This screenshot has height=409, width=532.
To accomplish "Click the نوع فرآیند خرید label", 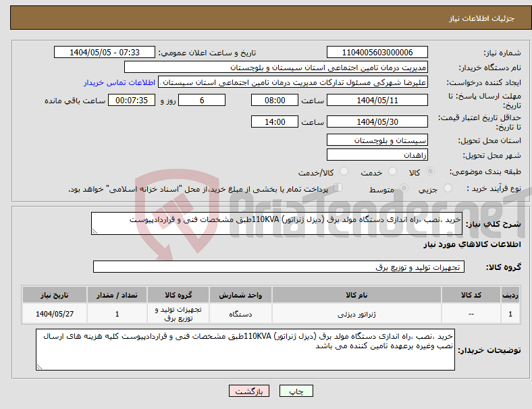I will point(494,188).
